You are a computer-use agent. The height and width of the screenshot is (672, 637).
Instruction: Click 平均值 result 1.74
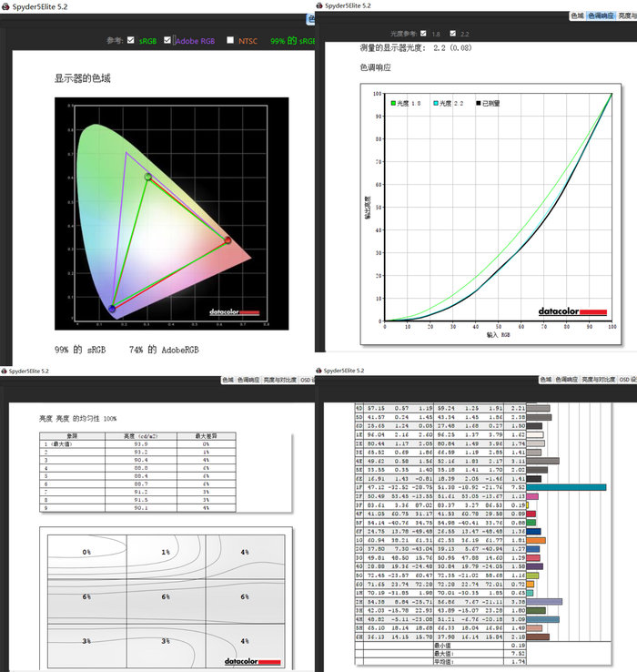[518, 662]
